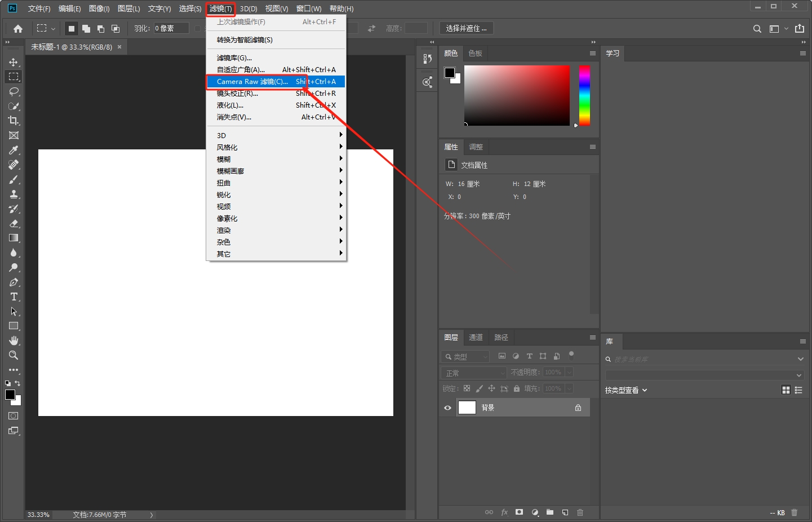The height and width of the screenshot is (522, 812).
Task: Click the Create new layer icon
Action: [565, 512]
